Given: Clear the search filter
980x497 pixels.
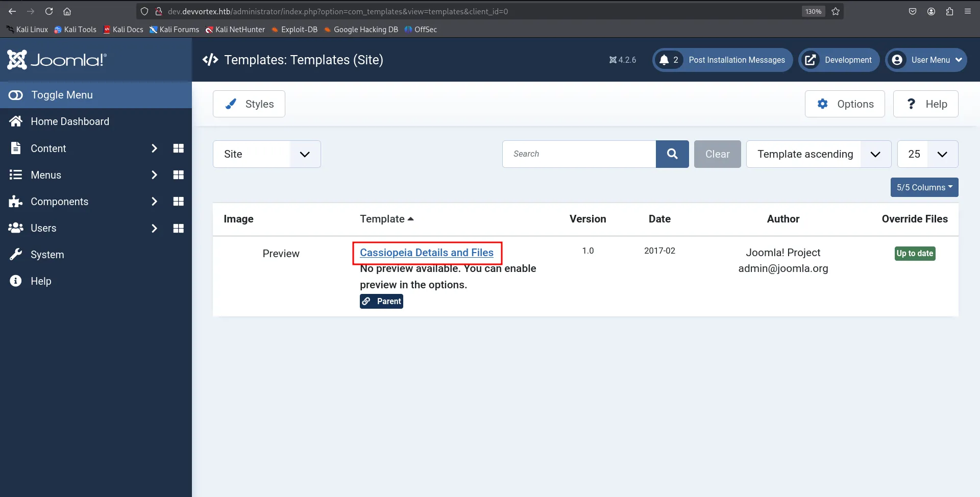Looking at the screenshot, I should coord(718,154).
